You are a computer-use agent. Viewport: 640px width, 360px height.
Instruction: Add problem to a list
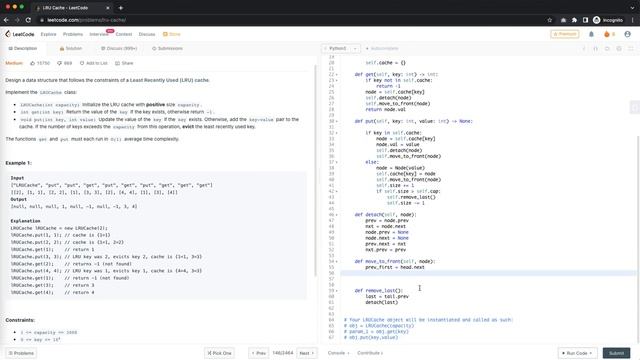click(93, 63)
